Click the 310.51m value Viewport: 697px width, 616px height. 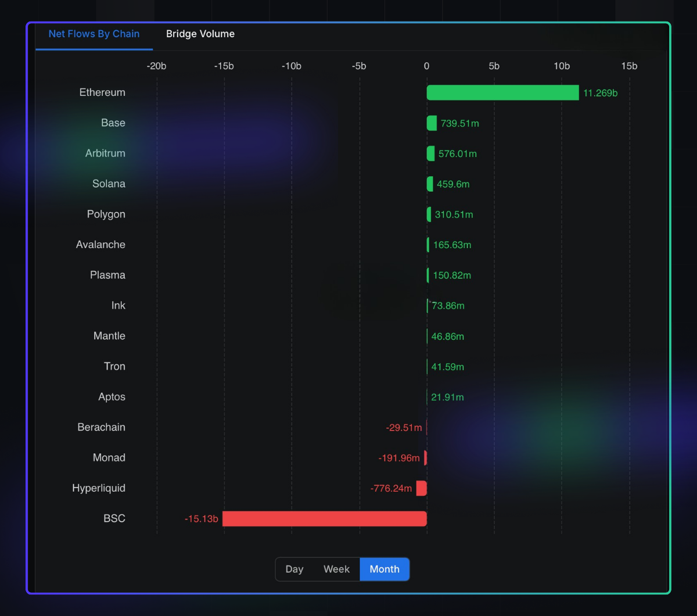[454, 215]
